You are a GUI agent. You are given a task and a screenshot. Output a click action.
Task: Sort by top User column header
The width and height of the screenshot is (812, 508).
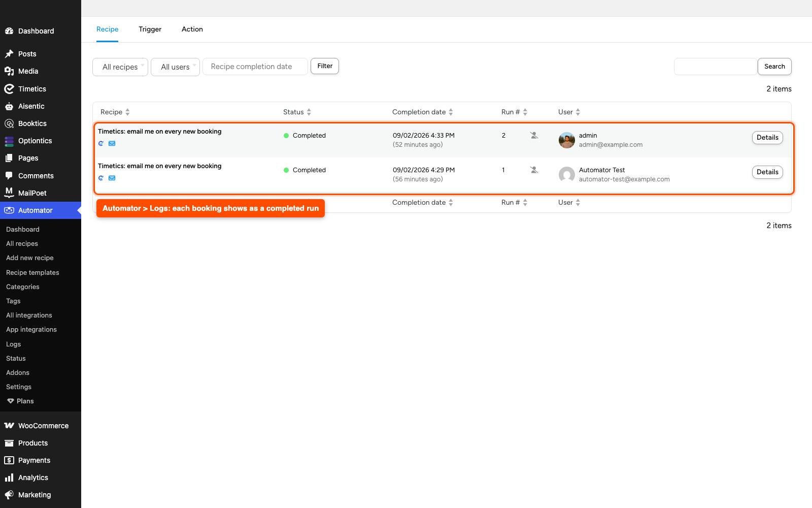coord(569,112)
